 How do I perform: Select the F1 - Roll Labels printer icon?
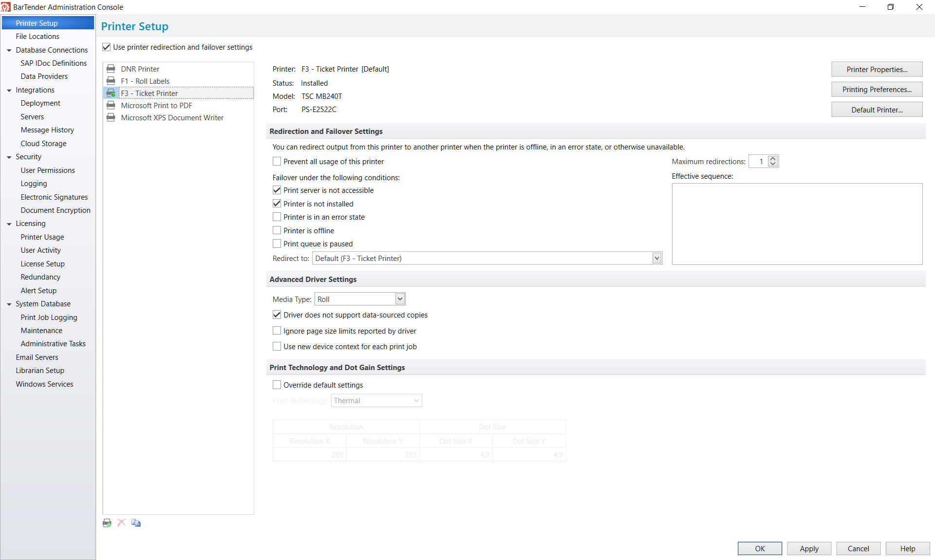tap(111, 81)
